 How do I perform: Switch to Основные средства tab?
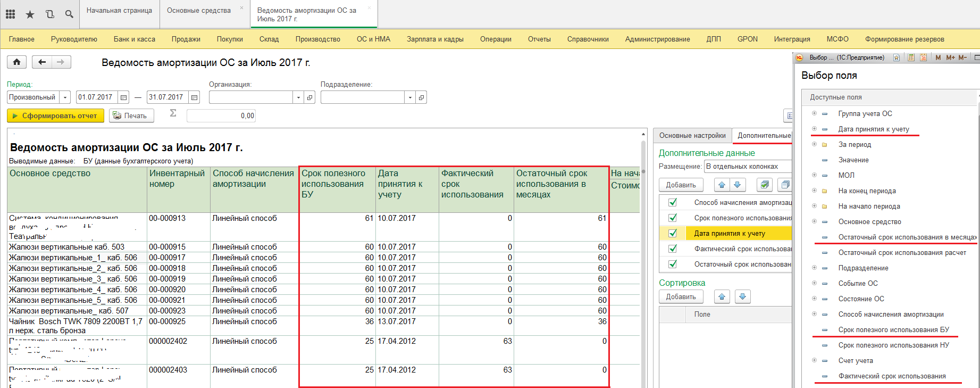pos(199,11)
